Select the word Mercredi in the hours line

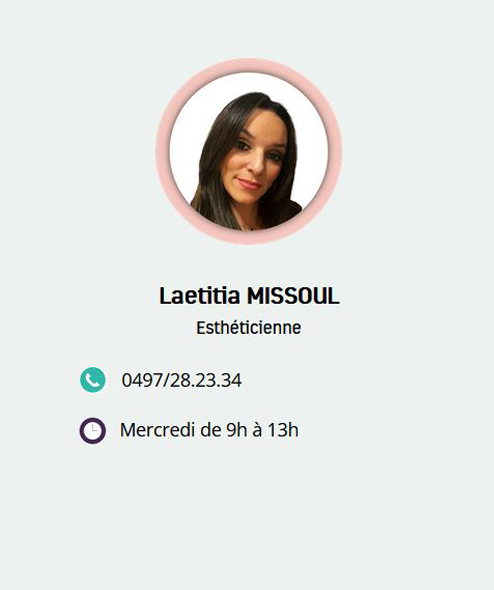click(x=157, y=430)
